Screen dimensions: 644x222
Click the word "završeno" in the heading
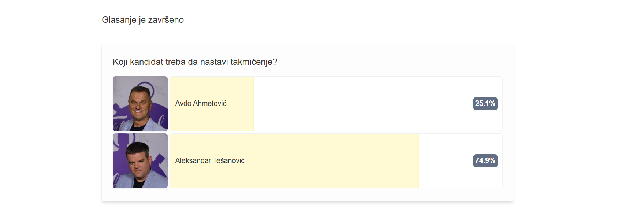tap(166, 20)
